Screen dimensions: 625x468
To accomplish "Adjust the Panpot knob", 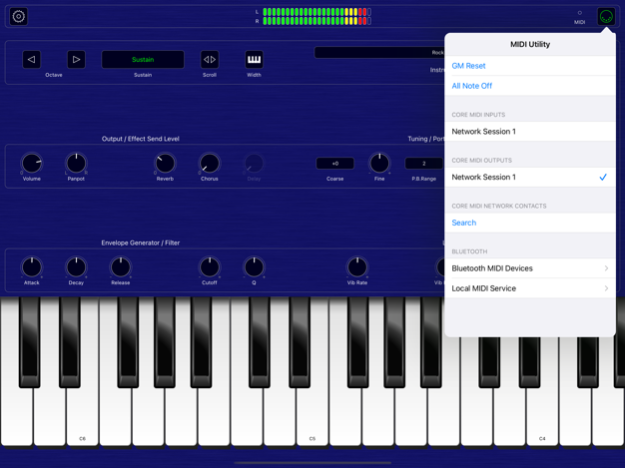I will click(76, 163).
